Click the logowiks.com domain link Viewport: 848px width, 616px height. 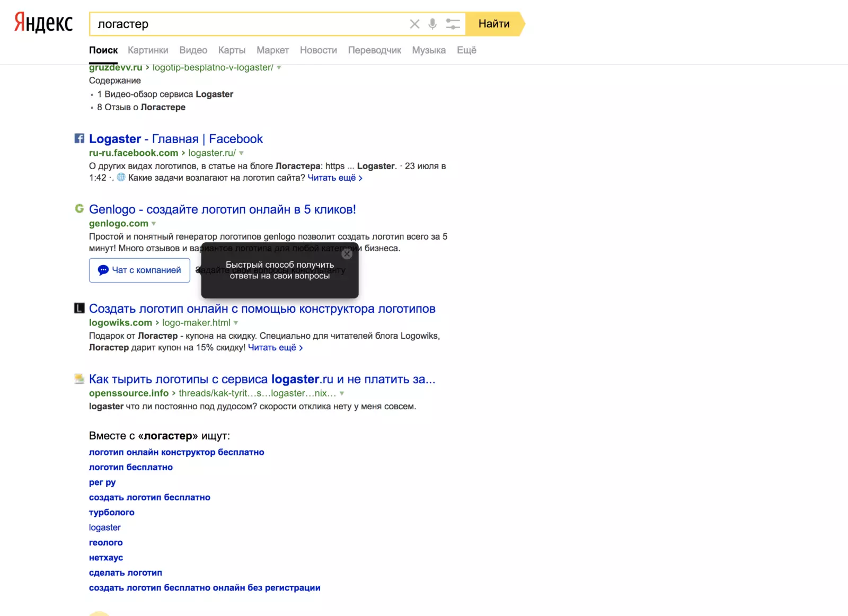click(120, 322)
